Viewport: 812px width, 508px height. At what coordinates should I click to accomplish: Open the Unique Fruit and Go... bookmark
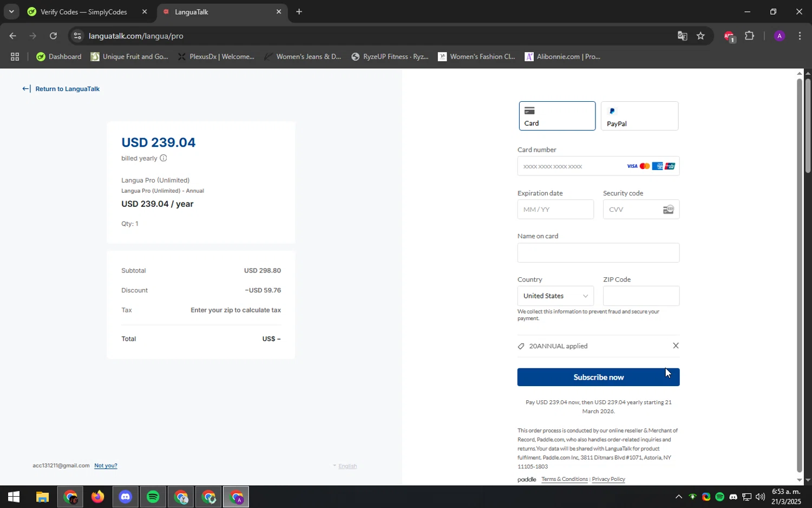(129, 57)
